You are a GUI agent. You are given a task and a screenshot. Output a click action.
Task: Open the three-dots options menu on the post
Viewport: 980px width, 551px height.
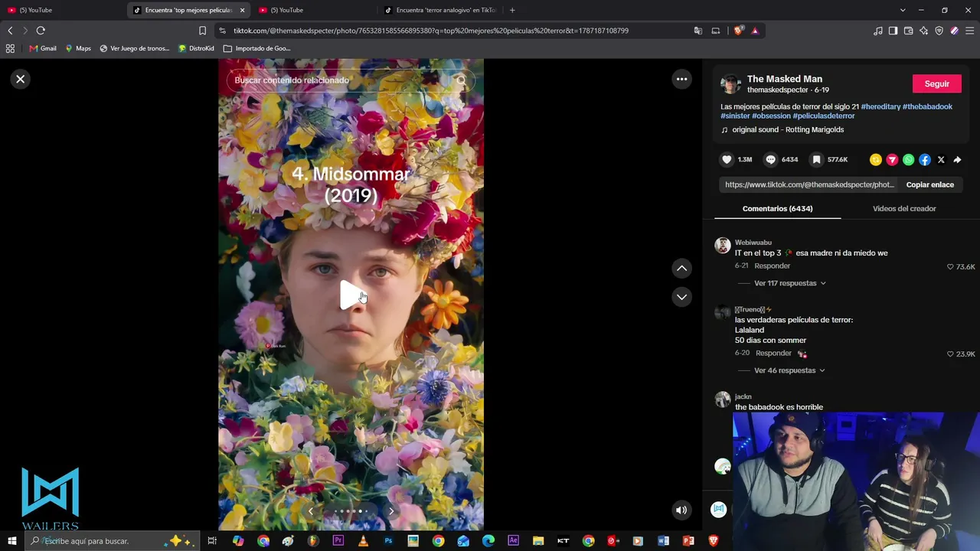click(681, 79)
